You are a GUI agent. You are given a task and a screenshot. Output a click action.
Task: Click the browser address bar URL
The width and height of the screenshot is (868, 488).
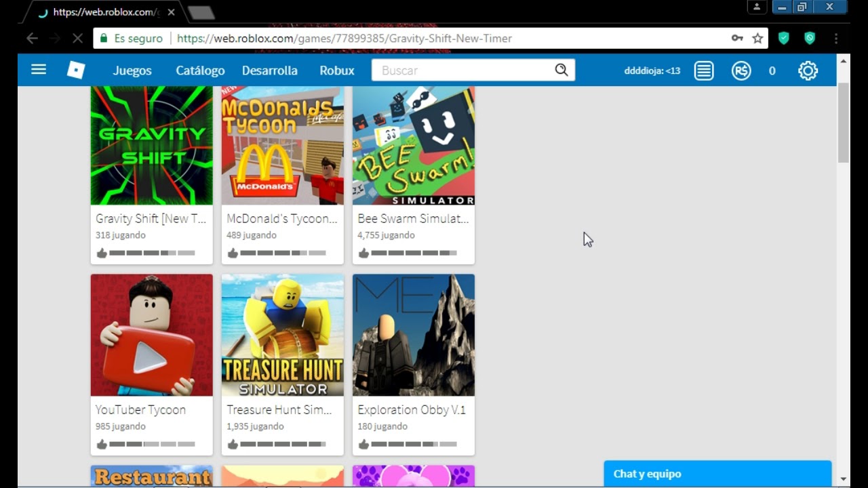coord(344,39)
